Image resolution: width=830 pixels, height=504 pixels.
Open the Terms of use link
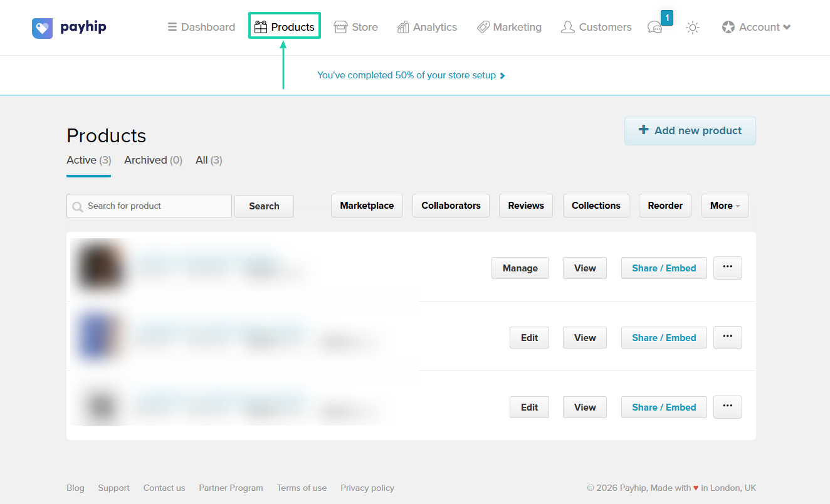click(x=302, y=488)
